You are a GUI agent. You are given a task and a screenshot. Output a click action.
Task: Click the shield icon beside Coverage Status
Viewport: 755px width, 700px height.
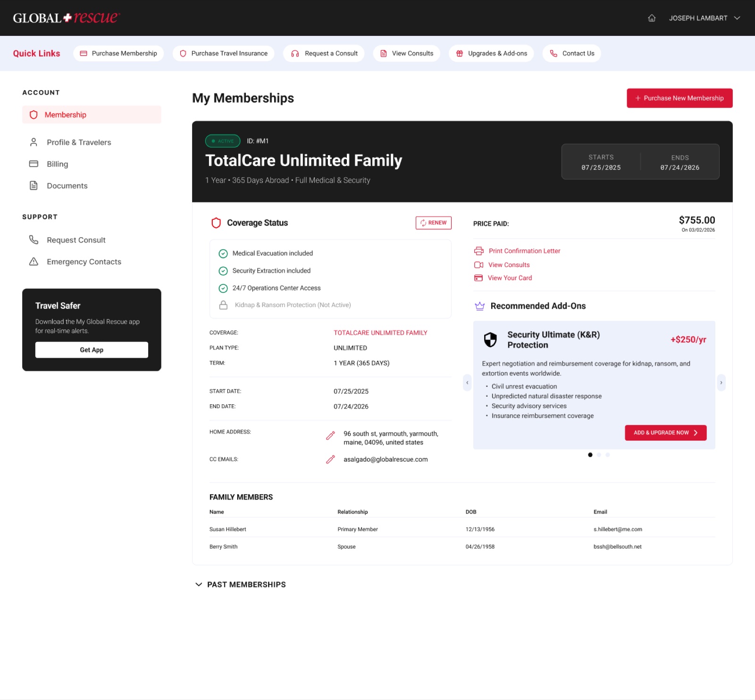(216, 223)
